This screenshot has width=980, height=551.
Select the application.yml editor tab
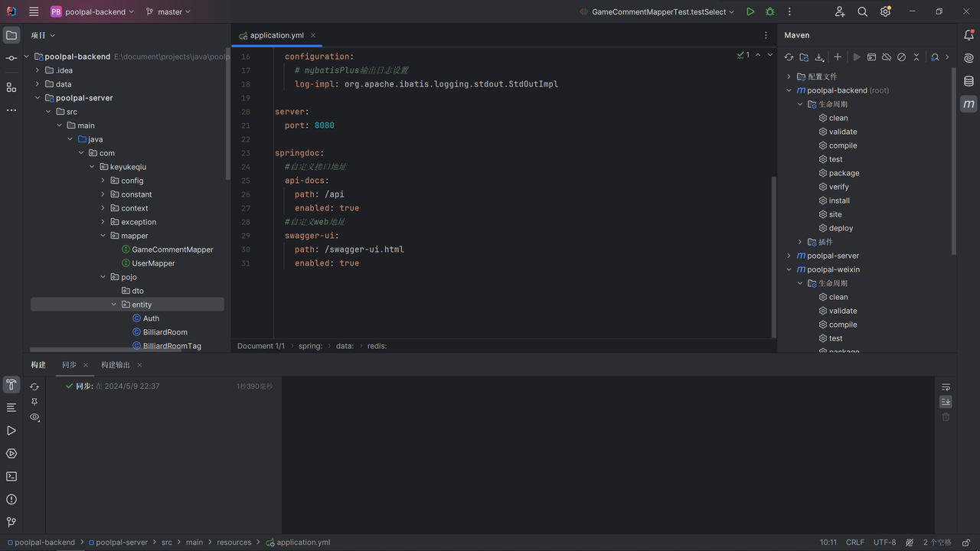[276, 35]
